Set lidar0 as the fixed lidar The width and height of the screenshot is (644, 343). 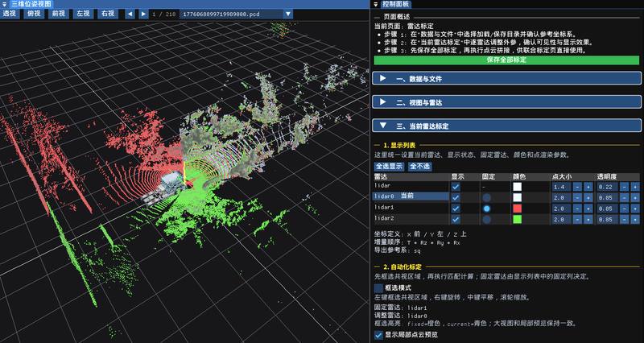click(x=487, y=197)
